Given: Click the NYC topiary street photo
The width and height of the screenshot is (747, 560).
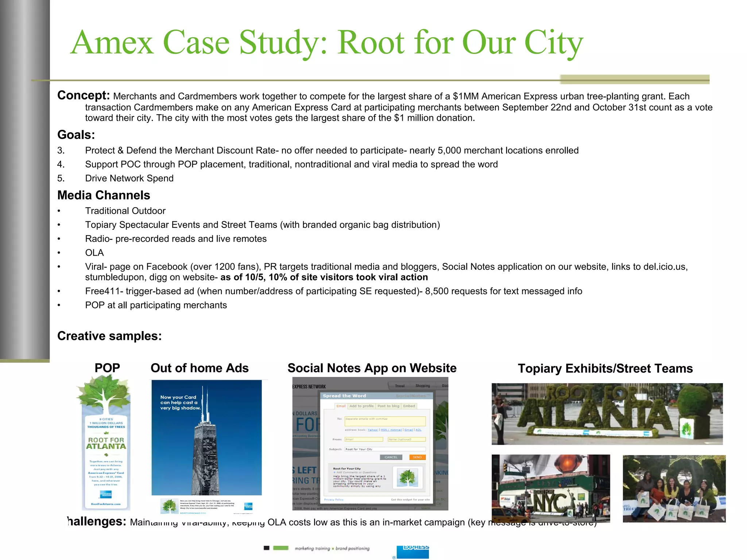Looking at the screenshot, I should (x=551, y=489).
